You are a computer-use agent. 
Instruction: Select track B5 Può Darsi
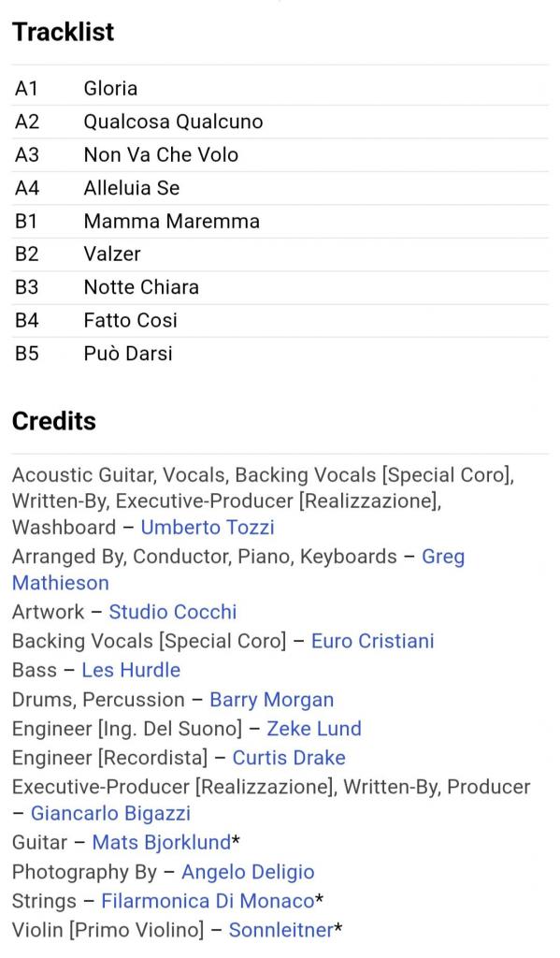[280, 353]
